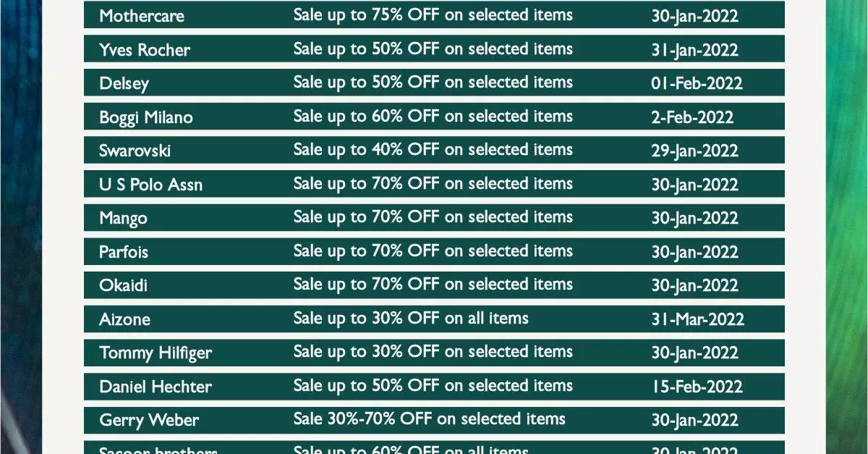
Task: Select the Swarovski 40% OFF offer text
Action: tap(433, 150)
